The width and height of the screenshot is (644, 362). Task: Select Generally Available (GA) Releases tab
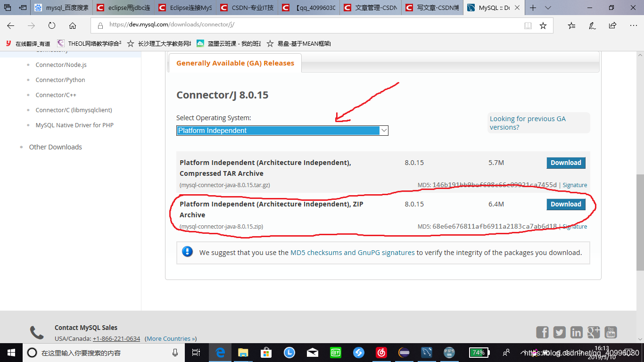pos(235,63)
